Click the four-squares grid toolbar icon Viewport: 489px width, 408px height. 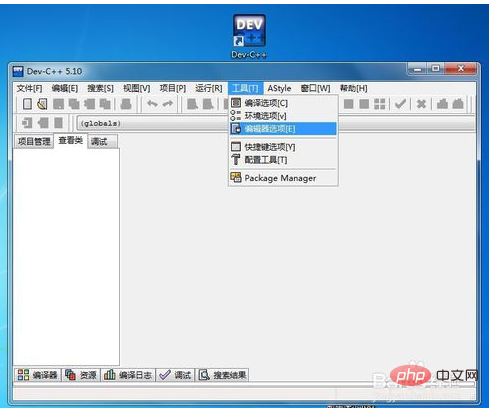pyautogui.click(x=380, y=104)
